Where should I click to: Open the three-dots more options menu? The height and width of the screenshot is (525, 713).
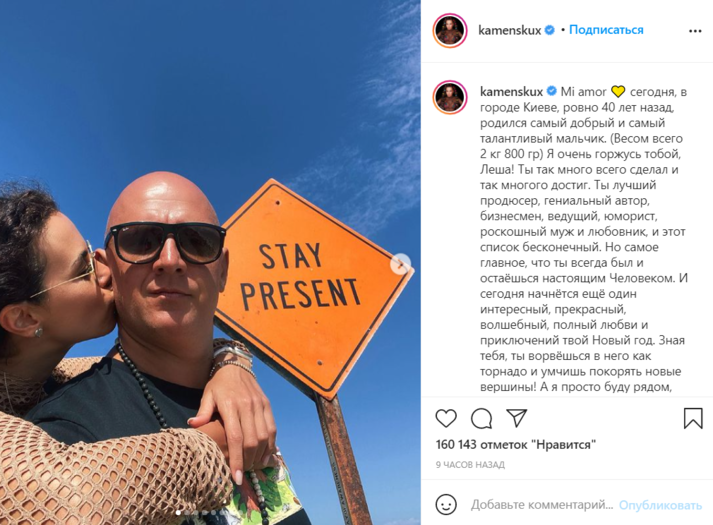[x=695, y=31]
